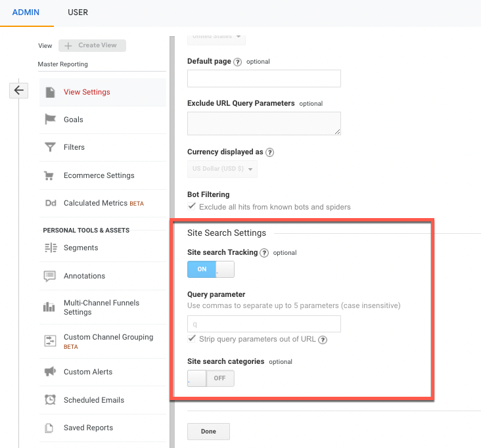Click the Filters funnel icon
The height and width of the screenshot is (448, 481).
(x=50, y=147)
